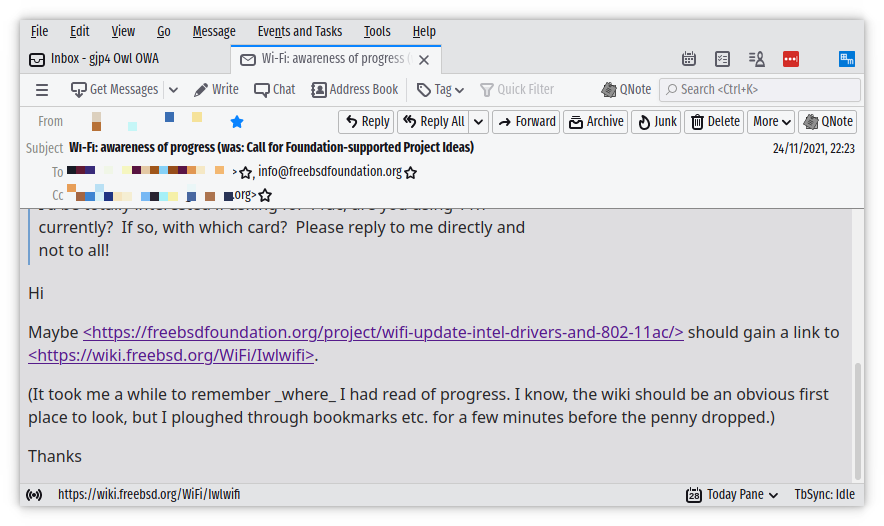Open Chat from the toolbar
This screenshot has width=884, height=526.
coord(275,90)
